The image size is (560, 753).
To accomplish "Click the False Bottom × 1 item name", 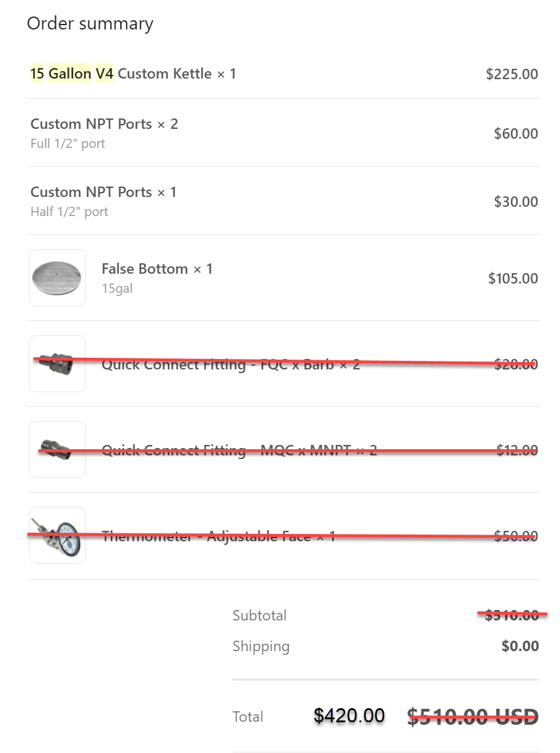I will click(157, 269).
